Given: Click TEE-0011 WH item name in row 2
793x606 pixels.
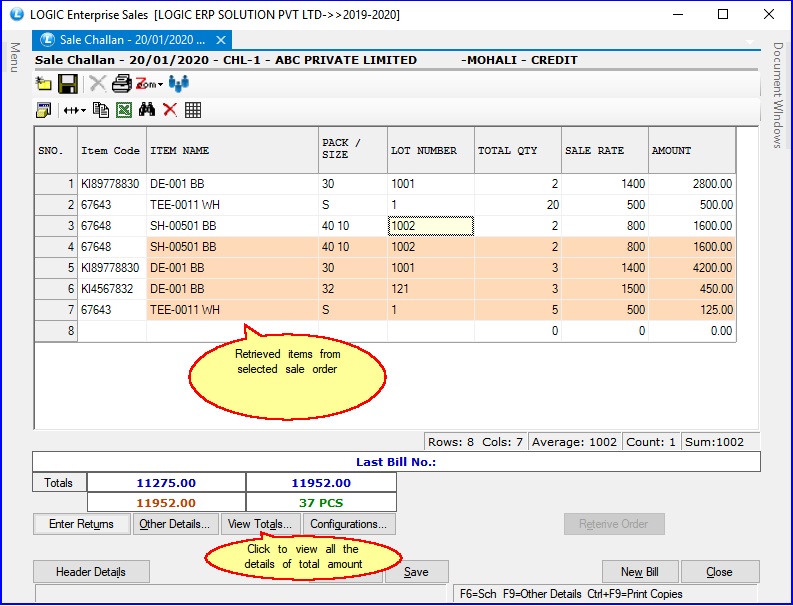Looking at the screenshot, I should pos(232,205).
